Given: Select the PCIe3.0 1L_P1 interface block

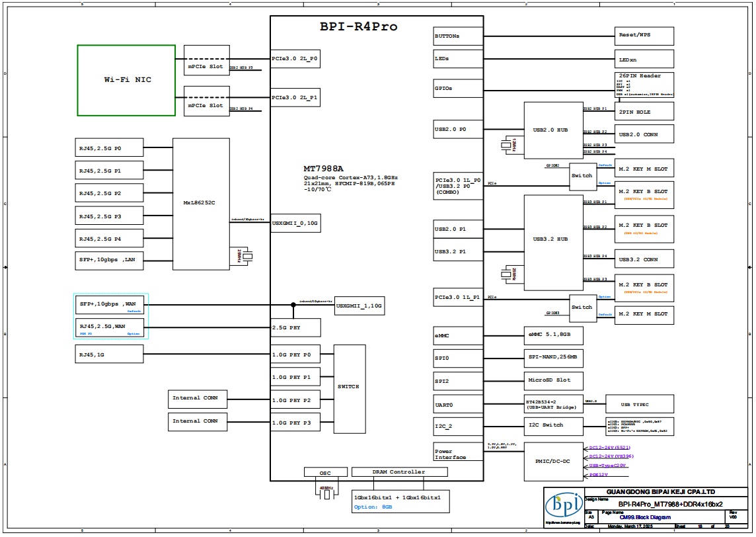Looking at the screenshot, I should (x=458, y=297).
